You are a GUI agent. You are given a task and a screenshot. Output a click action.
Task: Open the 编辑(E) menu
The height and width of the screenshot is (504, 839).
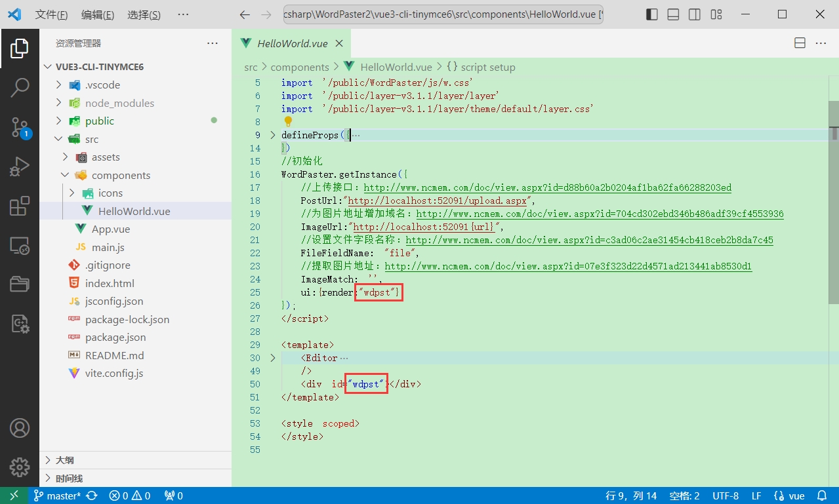coord(97,14)
